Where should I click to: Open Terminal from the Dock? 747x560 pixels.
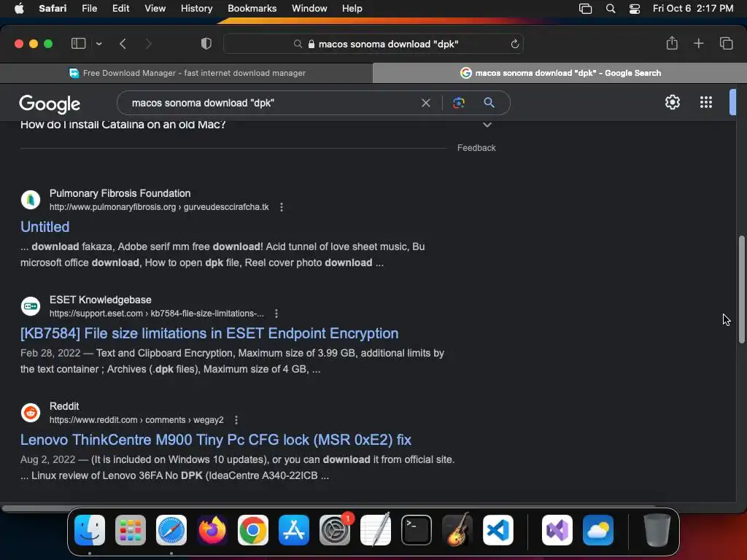417,529
